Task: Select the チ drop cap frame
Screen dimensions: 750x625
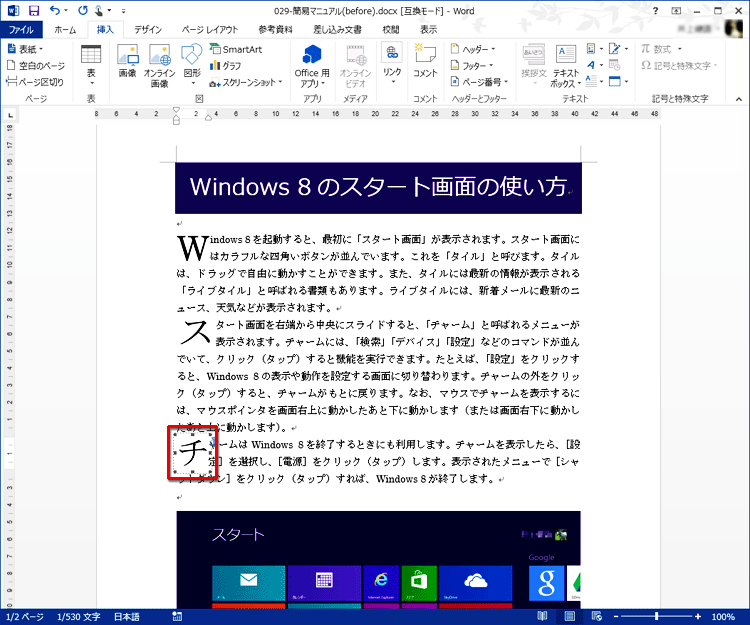Action: (x=193, y=452)
